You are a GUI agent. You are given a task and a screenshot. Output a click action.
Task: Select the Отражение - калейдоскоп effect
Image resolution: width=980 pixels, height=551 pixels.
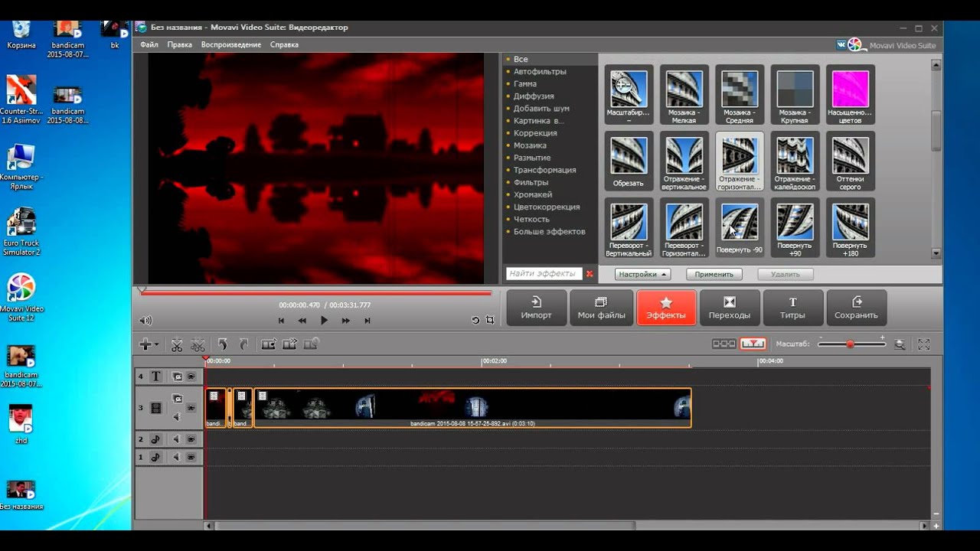tap(795, 161)
